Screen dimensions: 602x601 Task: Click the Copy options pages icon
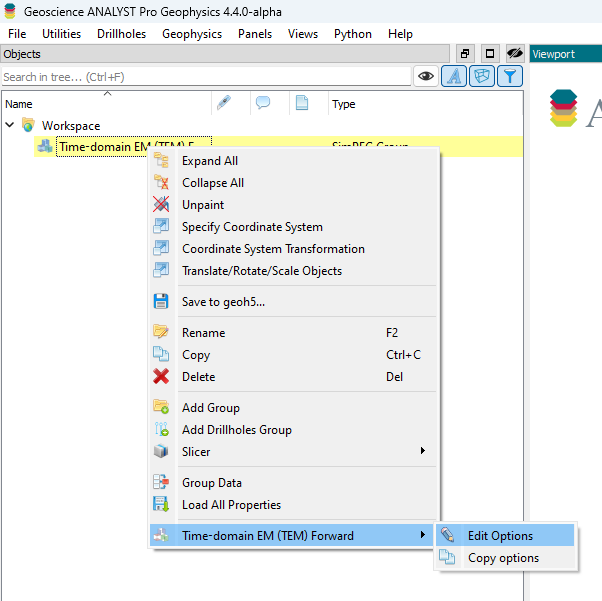(x=448, y=557)
